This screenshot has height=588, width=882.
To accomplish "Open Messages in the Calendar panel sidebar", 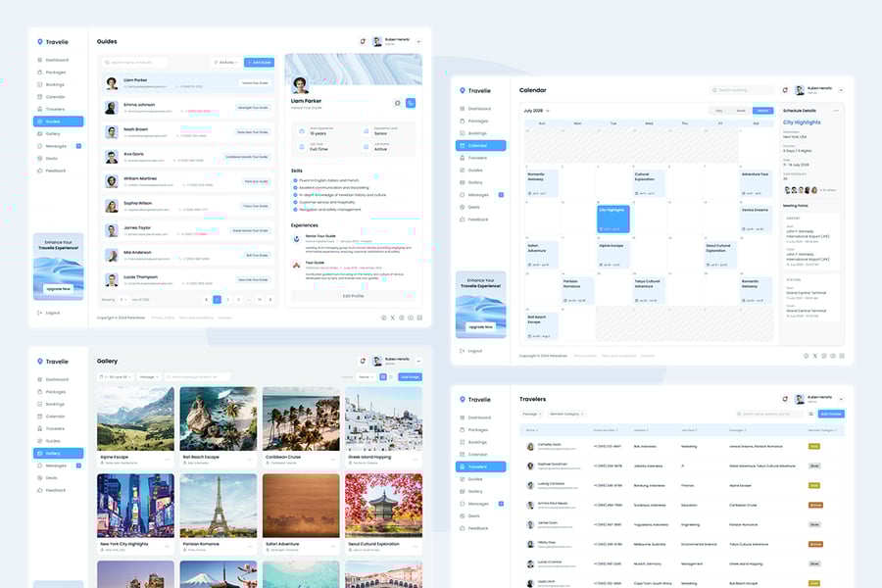I will [x=478, y=195].
